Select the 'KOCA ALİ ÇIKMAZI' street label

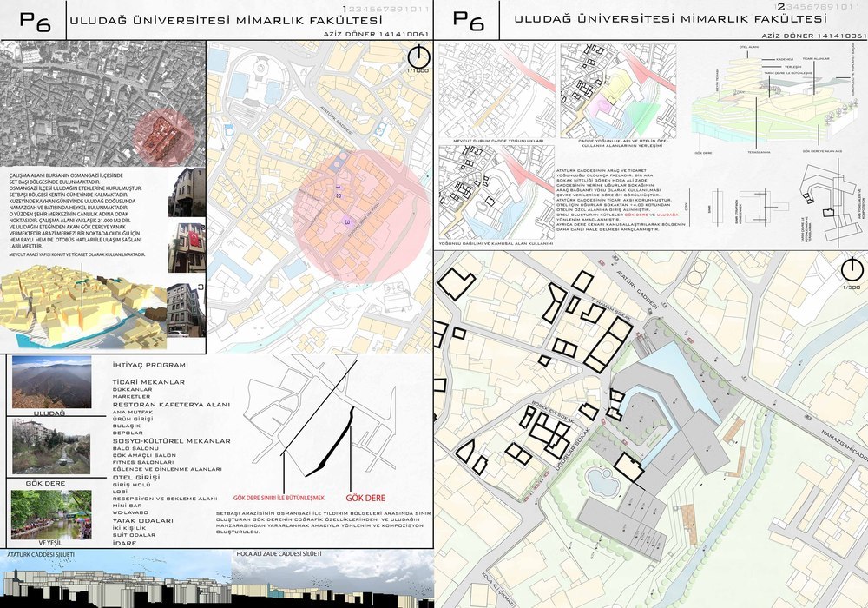[x=497, y=589]
